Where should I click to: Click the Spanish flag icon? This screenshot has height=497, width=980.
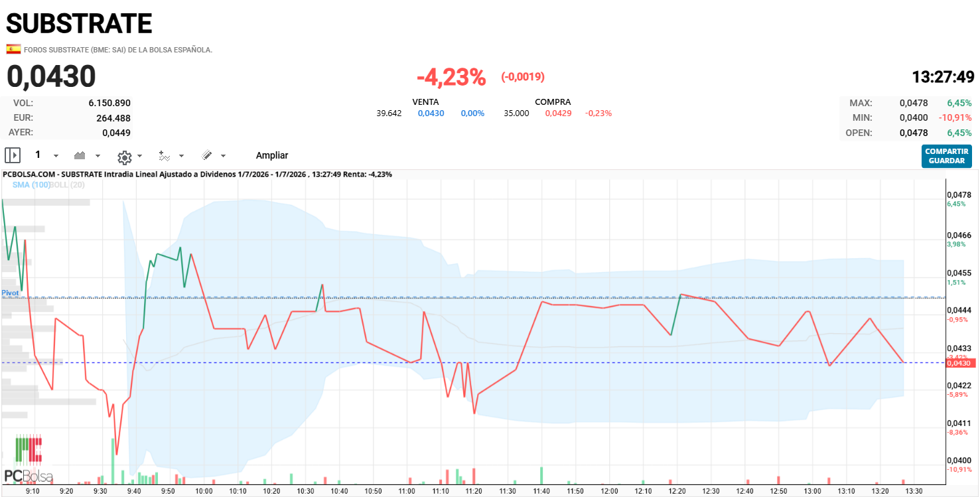(13, 49)
